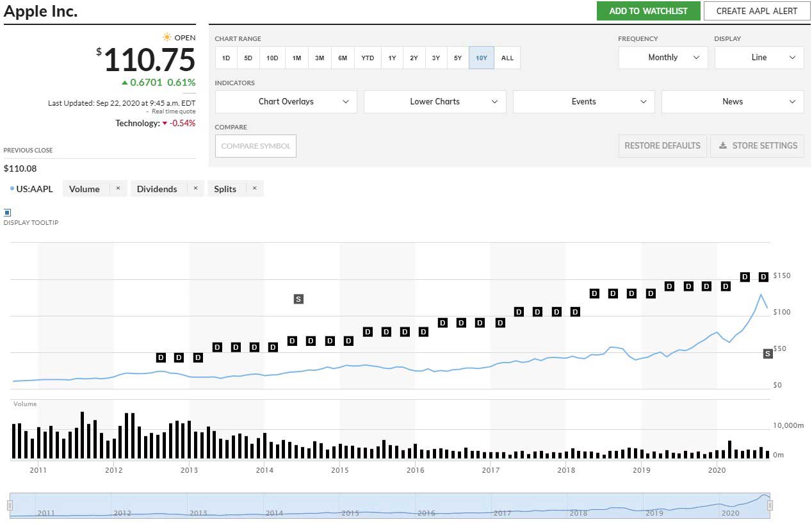Image resolution: width=812 pixels, height=524 pixels.
Task: Click the $100 price axis label
Action: point(782,312)
